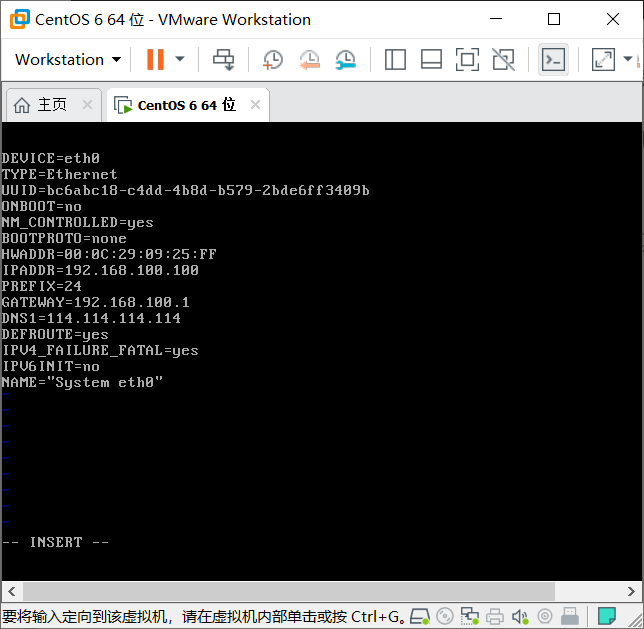
Task: Send Ctrl+Alt+Del to the virtual machine
Action: pos(223,60)
